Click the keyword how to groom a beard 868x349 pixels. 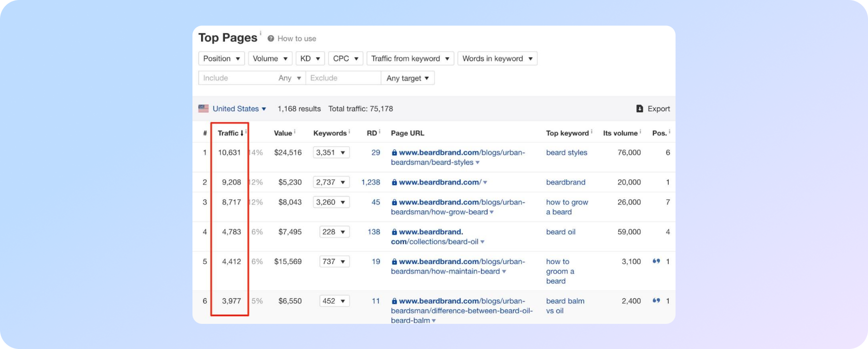(560, 271)
